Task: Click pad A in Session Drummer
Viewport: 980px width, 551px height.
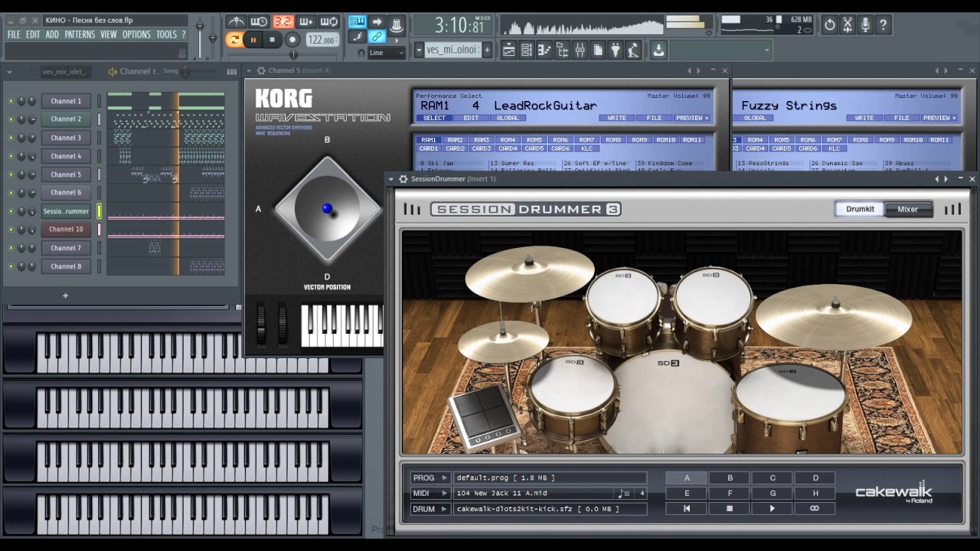Action: click(687, 478)
